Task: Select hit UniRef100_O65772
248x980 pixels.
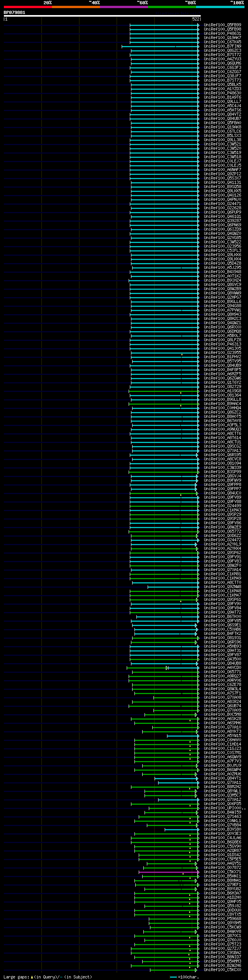Action: pyautogui.click(x=222, y=531)
